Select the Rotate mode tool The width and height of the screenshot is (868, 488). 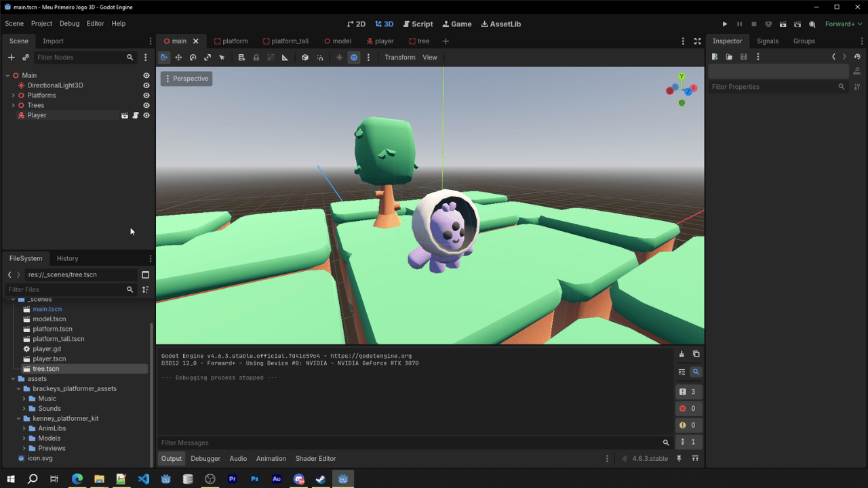(x=193, y=58)
